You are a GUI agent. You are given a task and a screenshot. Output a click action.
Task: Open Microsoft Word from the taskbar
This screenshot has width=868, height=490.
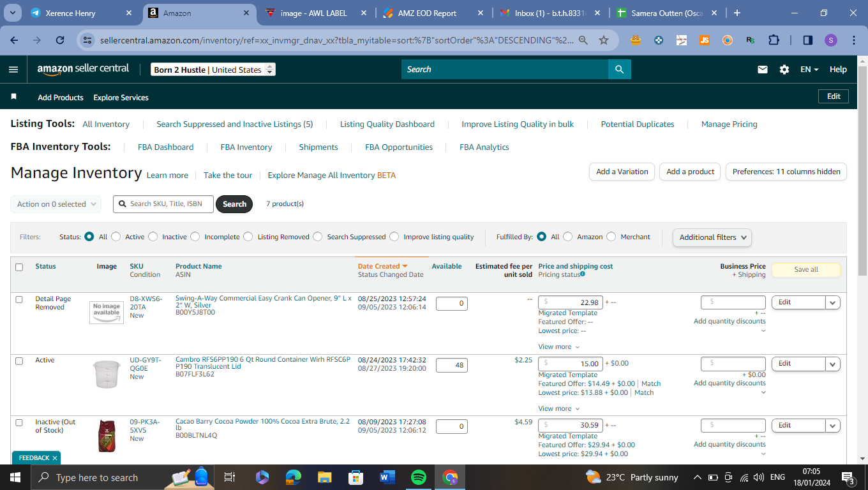click(387, 477)
